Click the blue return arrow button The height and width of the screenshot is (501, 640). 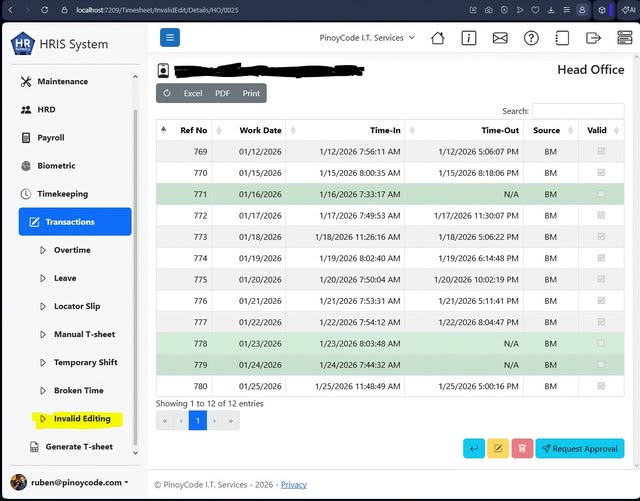[x=474, y=448]
